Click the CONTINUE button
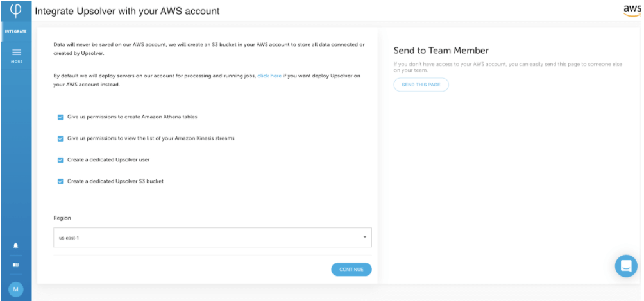This screenshot has width=644, height=301. coord(351,270)
